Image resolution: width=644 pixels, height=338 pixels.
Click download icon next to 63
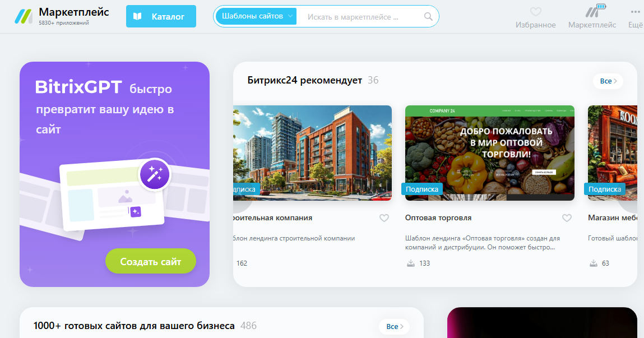pos(594,263)
